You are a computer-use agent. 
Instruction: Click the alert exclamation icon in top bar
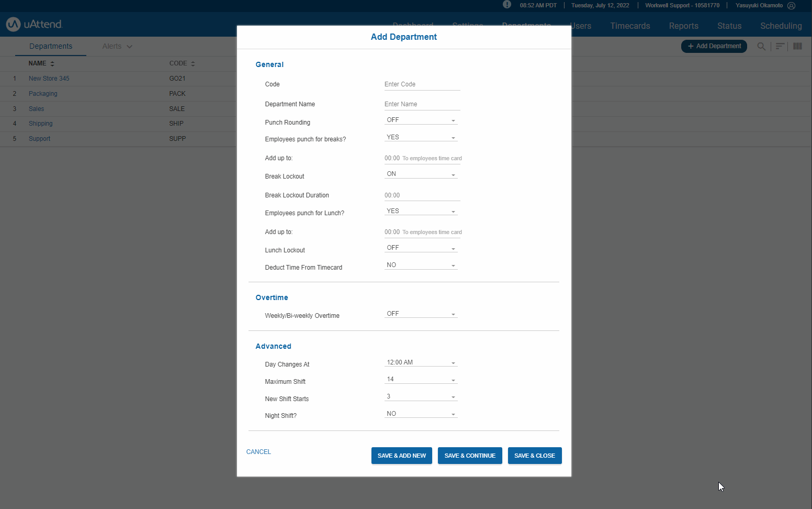tap(506, 5)
